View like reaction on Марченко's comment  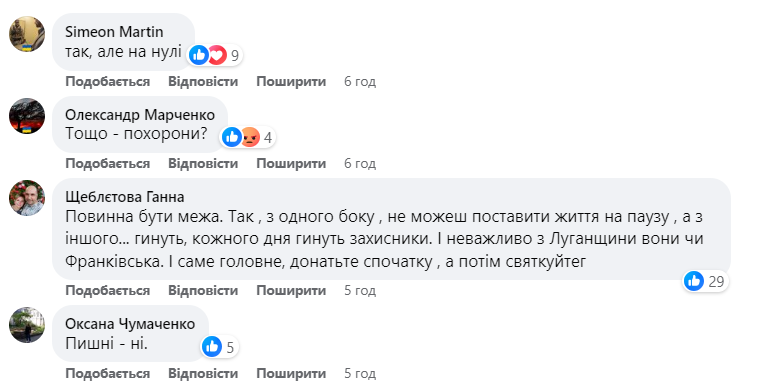coord(232,137)
